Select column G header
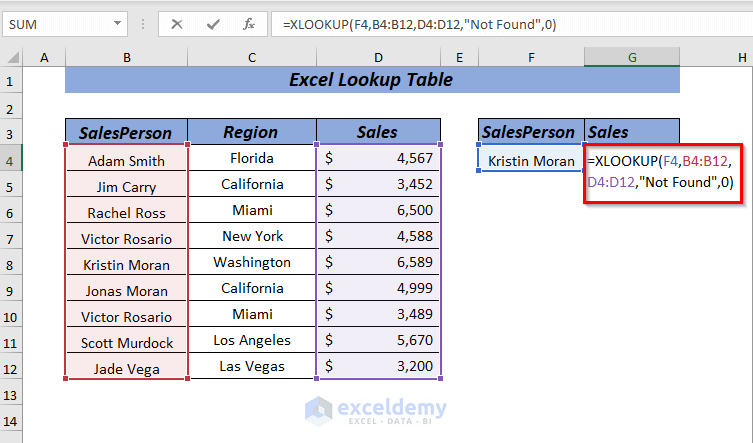This screenshot has height=443, width=753. point(632,57)
